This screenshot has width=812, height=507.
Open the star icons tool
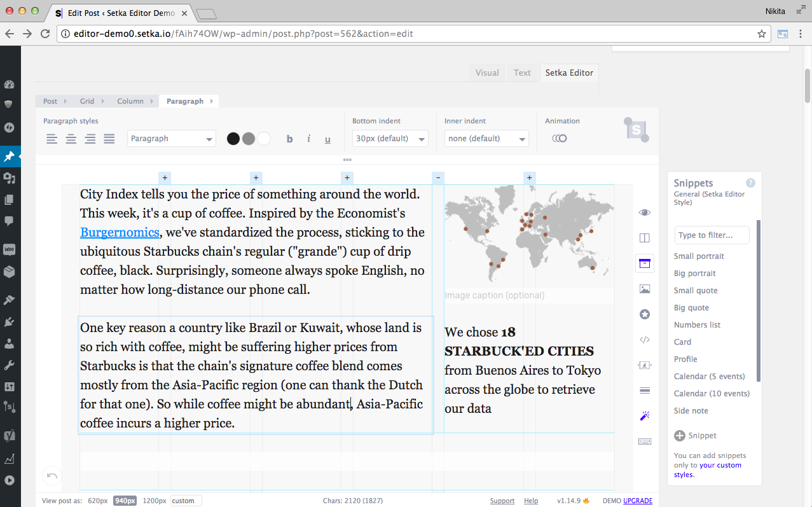pos(645,314)
